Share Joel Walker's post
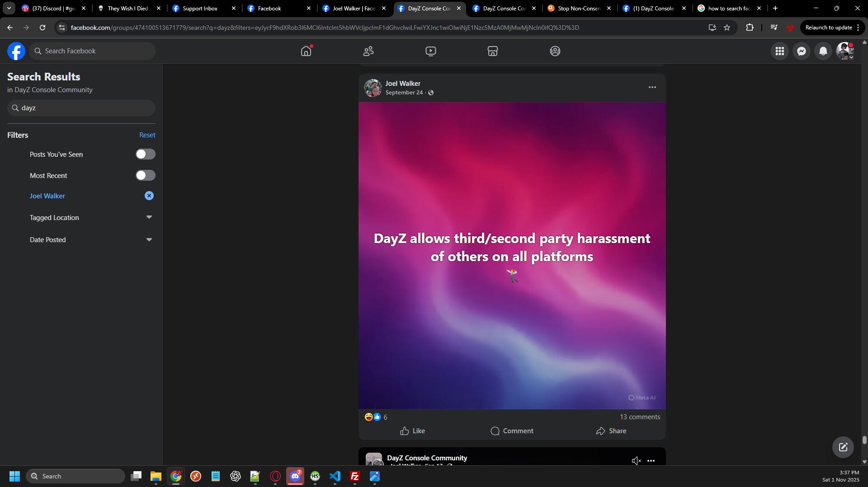868x487 pixels. (x=611, y=431)
